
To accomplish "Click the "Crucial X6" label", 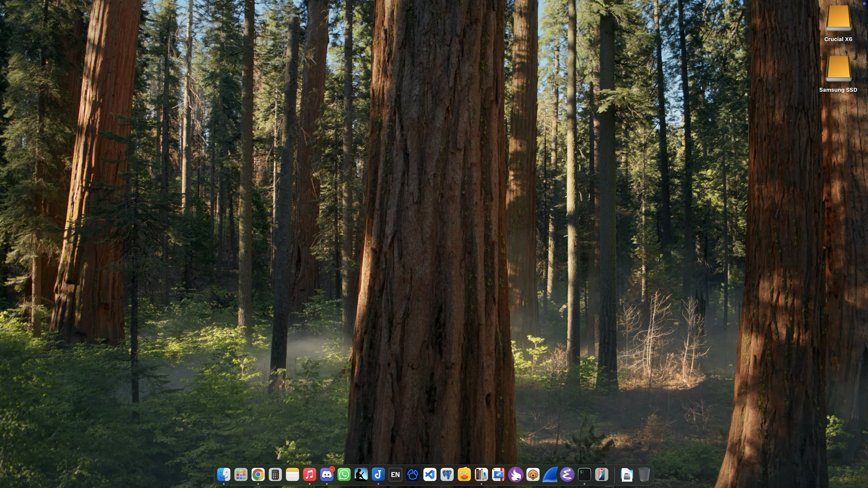I will [838, 39].
